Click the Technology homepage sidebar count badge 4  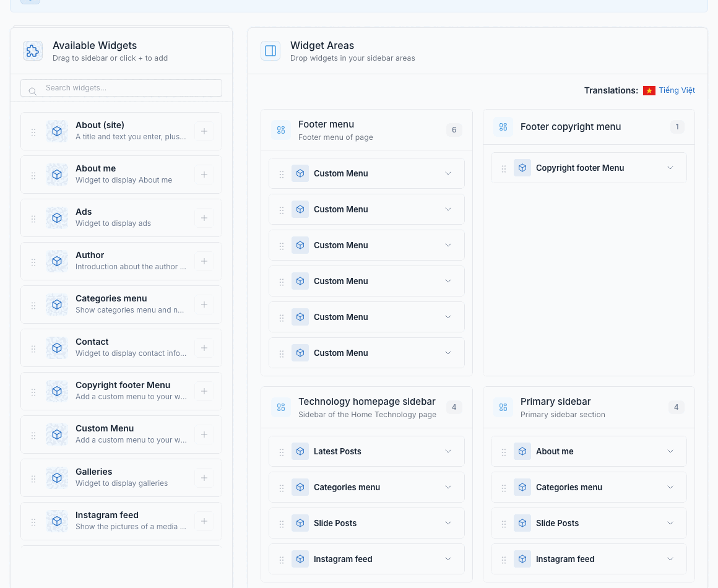(454, 407)
